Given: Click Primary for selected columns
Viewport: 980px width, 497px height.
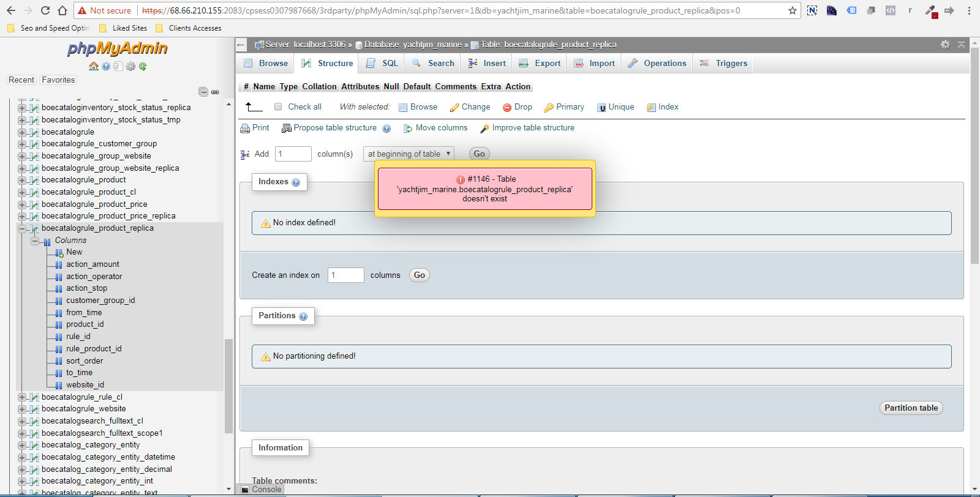Looking at the screenshot, I should pyautogui.click(x=564, y=107).
